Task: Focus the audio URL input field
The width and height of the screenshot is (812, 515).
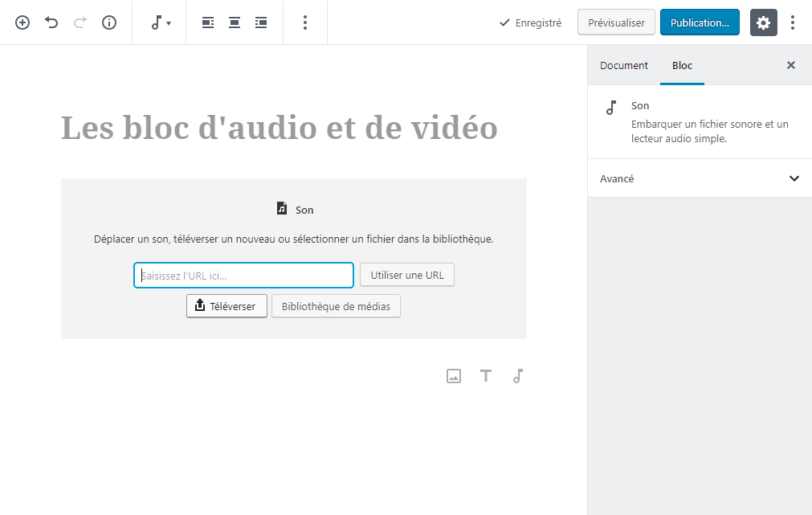Action: (x=243, y=276)
